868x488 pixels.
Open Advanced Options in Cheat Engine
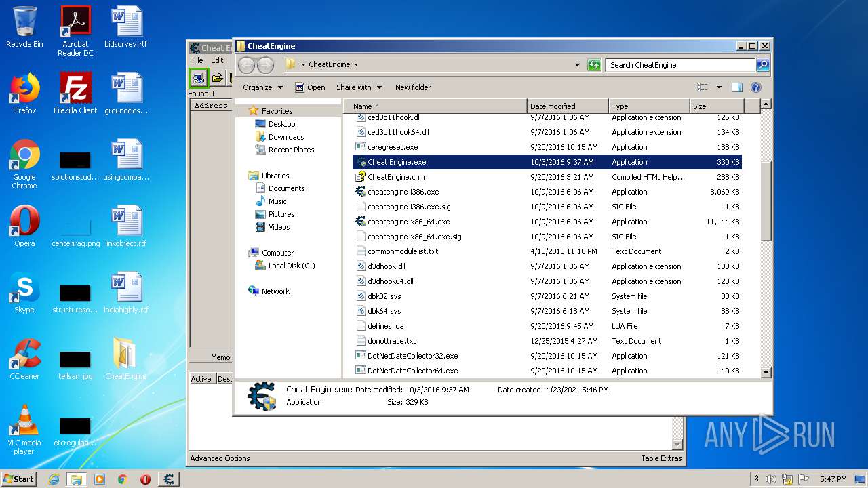pos(220,458)
